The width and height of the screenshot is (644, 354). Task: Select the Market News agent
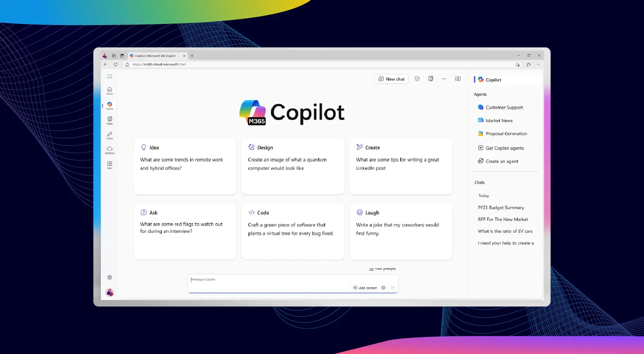499,120
